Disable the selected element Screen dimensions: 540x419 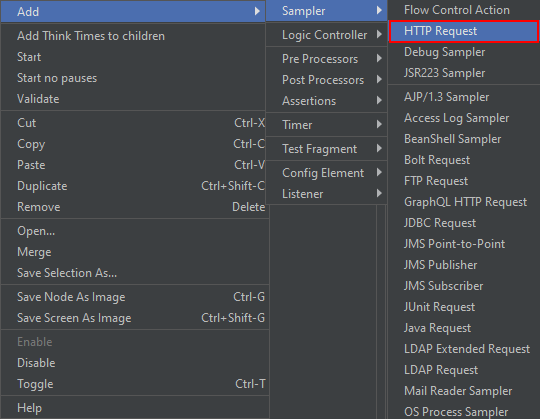[133, 363]
